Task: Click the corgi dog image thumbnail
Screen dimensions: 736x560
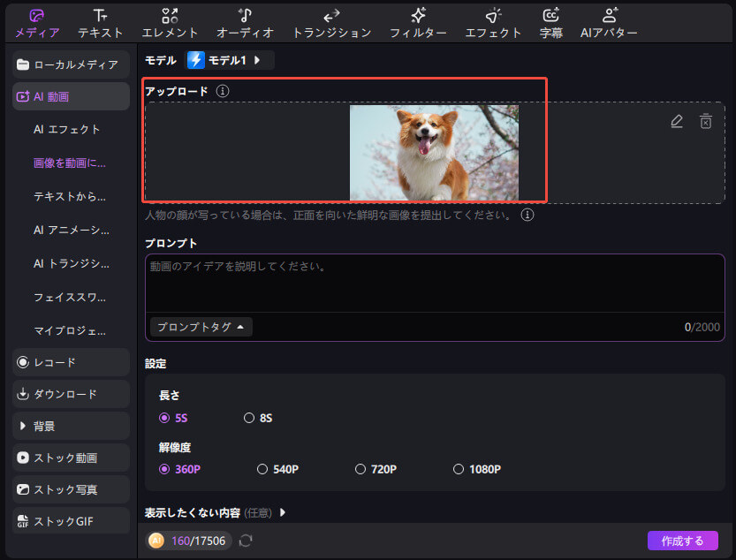Action: click(x=434, y=153)
